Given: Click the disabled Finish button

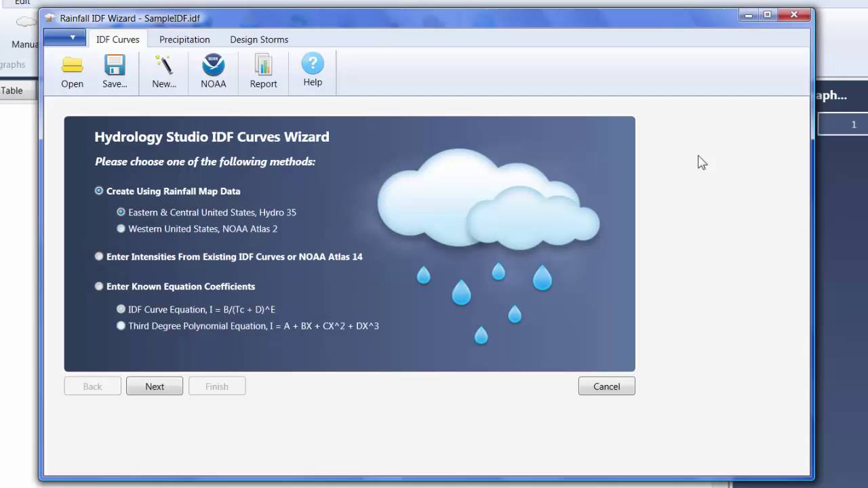Looking at the screenshot, I should pyautogui.click(x=217, y=386).
